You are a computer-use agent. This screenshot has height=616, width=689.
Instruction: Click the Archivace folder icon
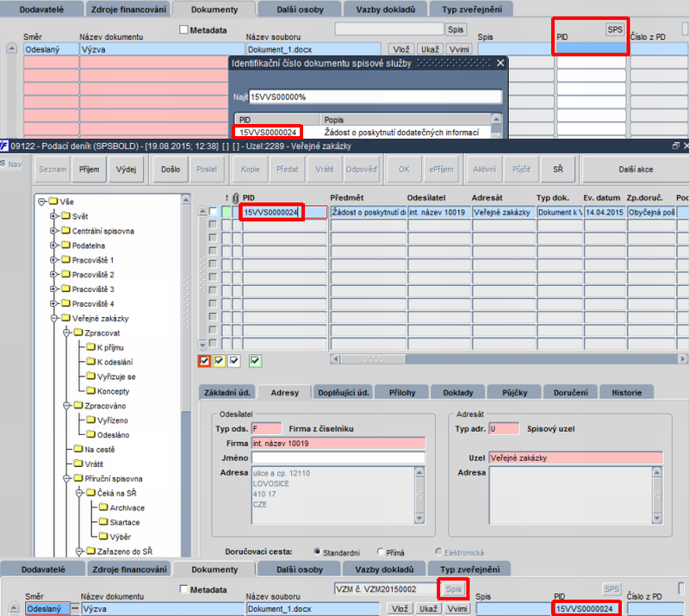[x=103, y=507]
